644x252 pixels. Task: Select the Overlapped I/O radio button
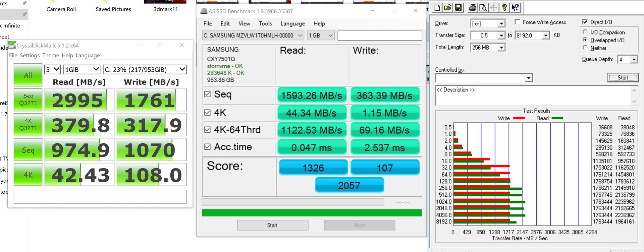585,40
